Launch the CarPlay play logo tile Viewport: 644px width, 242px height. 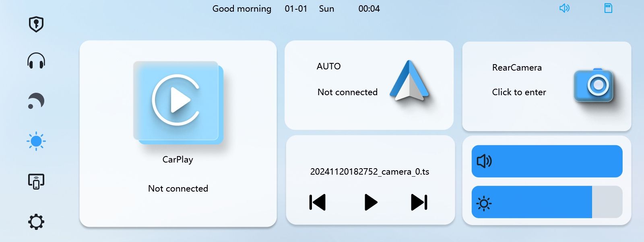[178, 102]
